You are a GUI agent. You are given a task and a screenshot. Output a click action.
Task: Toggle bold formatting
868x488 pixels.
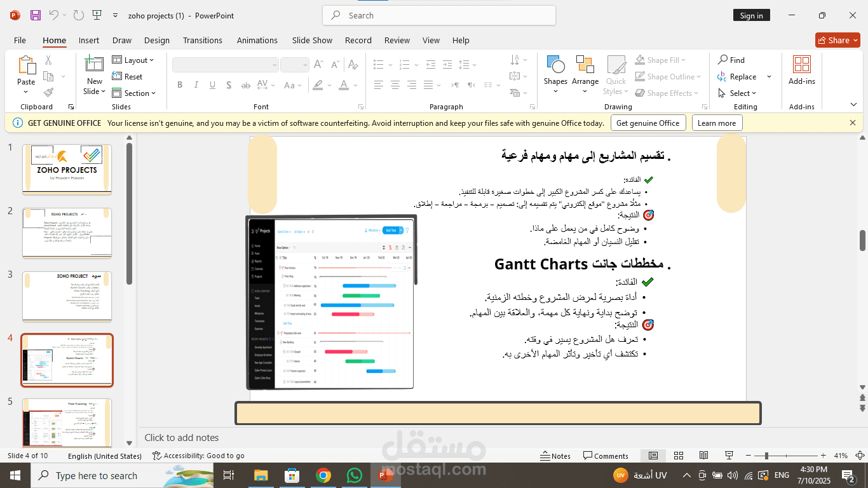180,85
